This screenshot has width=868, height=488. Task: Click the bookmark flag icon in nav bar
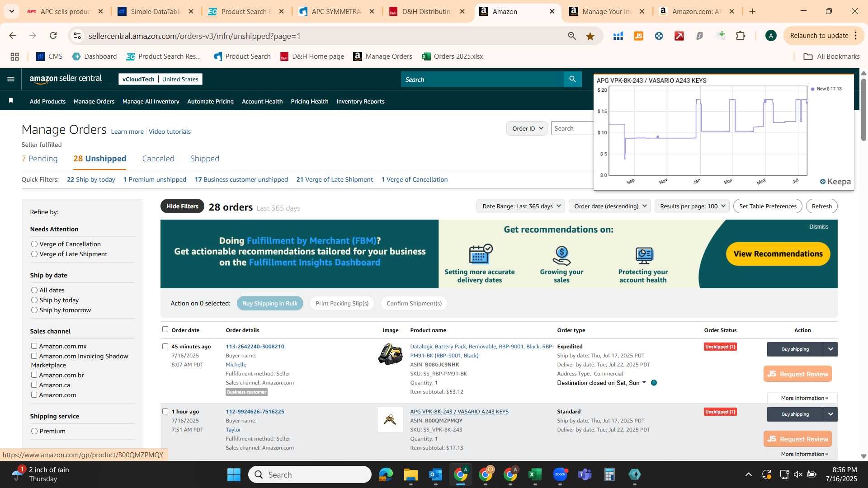[11, 101]
